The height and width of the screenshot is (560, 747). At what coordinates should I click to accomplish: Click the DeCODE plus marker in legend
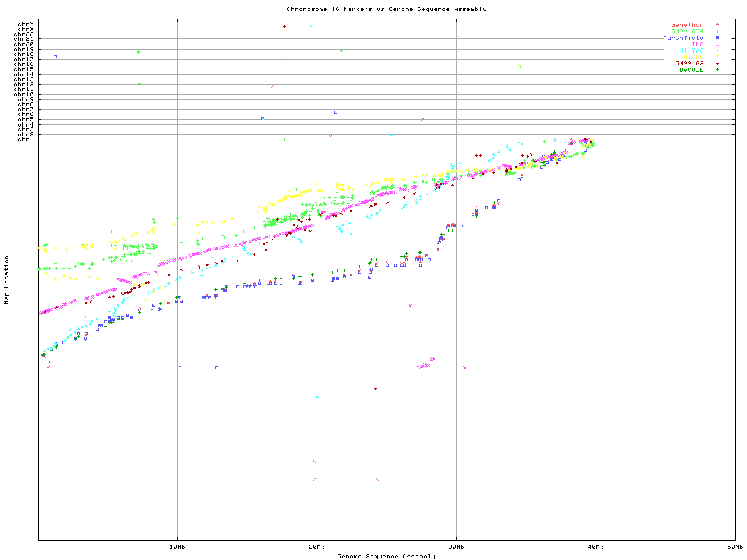point(717,70)
